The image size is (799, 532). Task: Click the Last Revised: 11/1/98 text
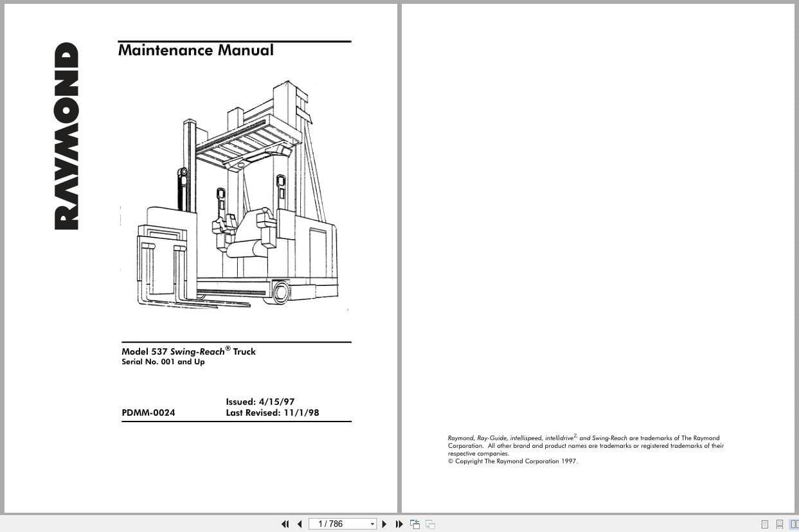273,412
